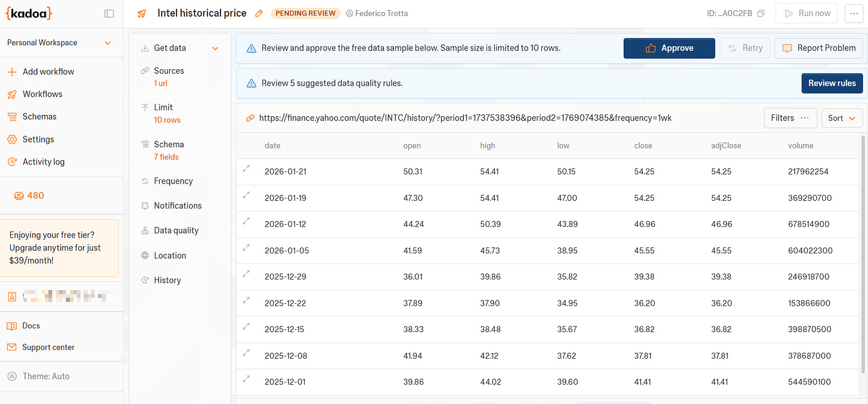Expand the 2025-12-01 row
The image size is (868, 404).
(246, 379)
